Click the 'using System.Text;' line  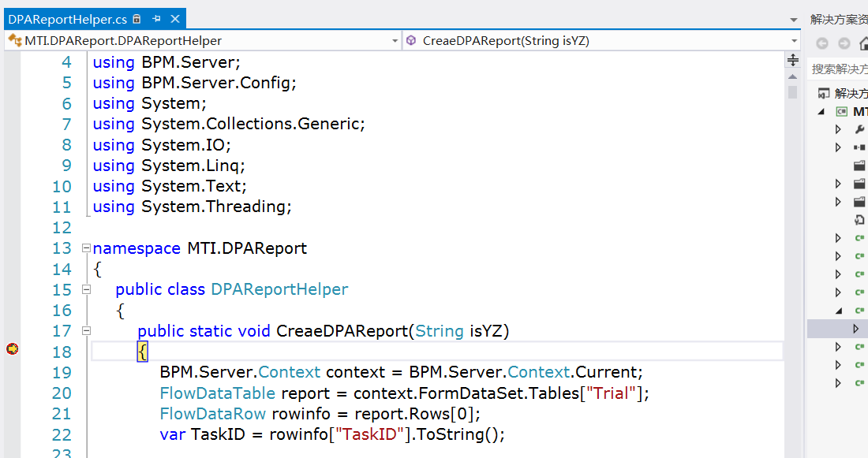(x=170, y=186)
